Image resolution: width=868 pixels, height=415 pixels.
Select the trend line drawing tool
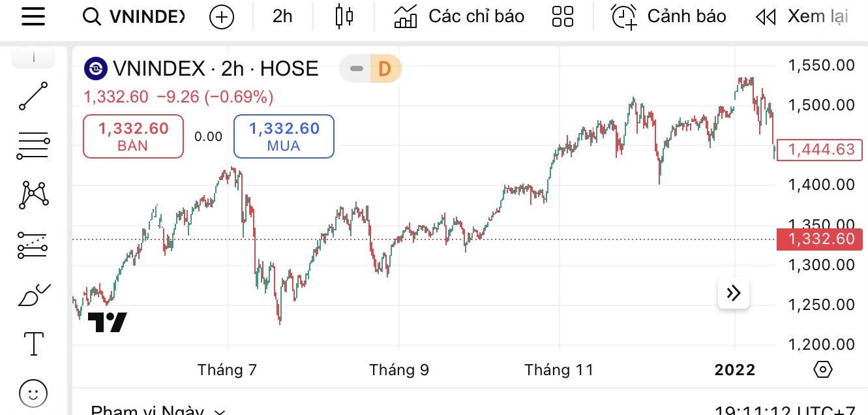[x=33, y=96]
